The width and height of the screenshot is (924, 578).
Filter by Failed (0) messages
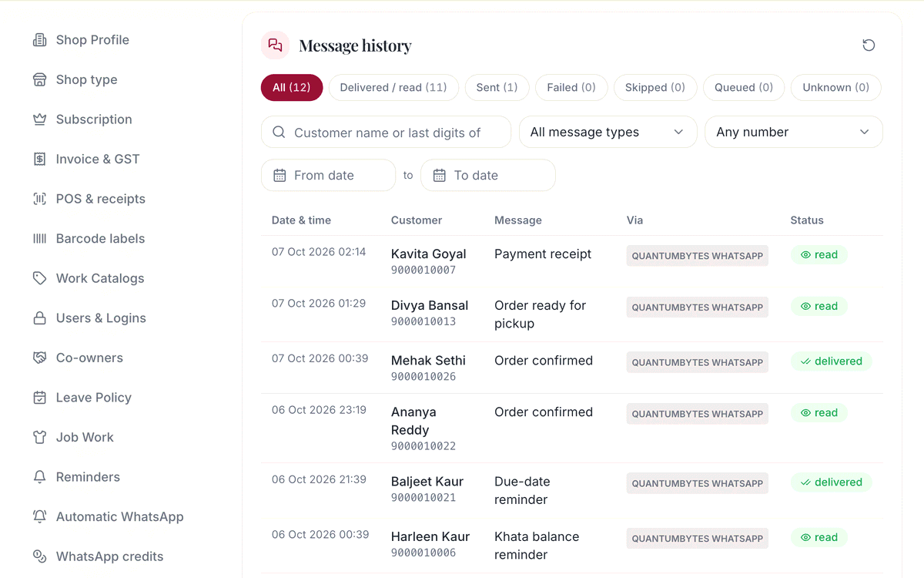coord(571,87)
